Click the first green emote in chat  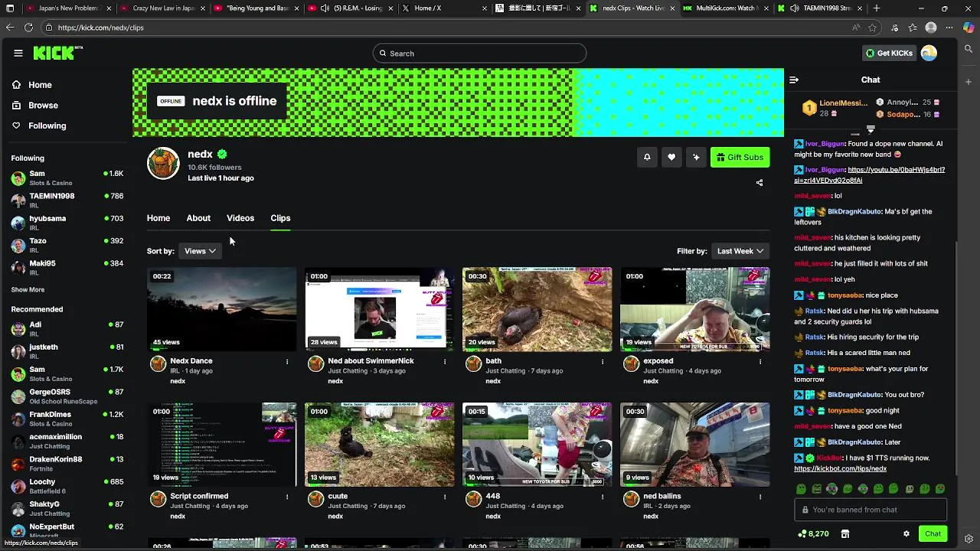801,489
